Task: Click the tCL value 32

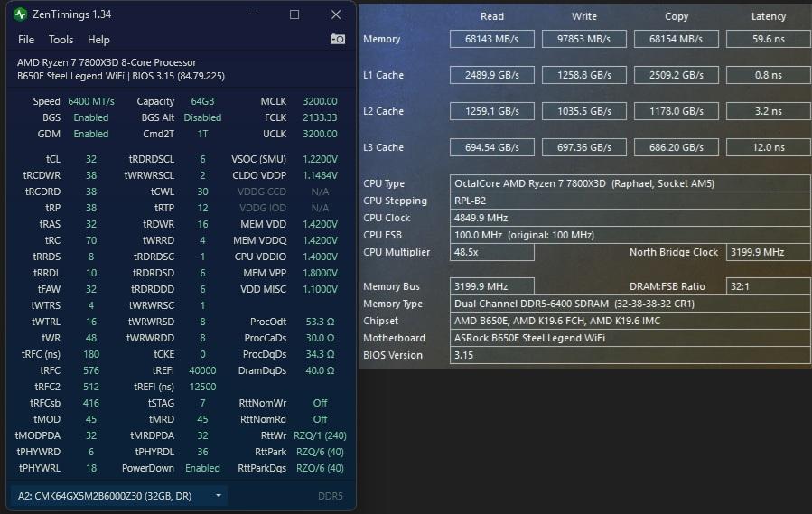Action: [x=91, y=159]
